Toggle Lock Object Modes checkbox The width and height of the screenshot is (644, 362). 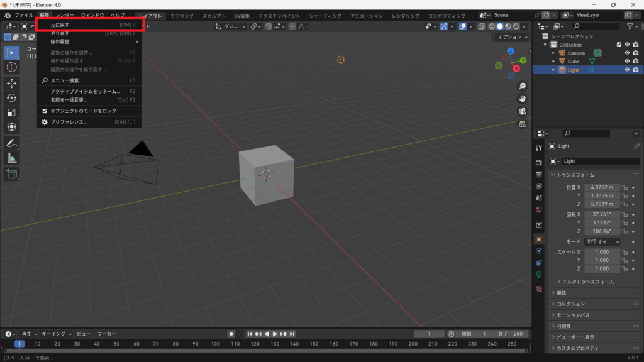(x=45, y=111)
